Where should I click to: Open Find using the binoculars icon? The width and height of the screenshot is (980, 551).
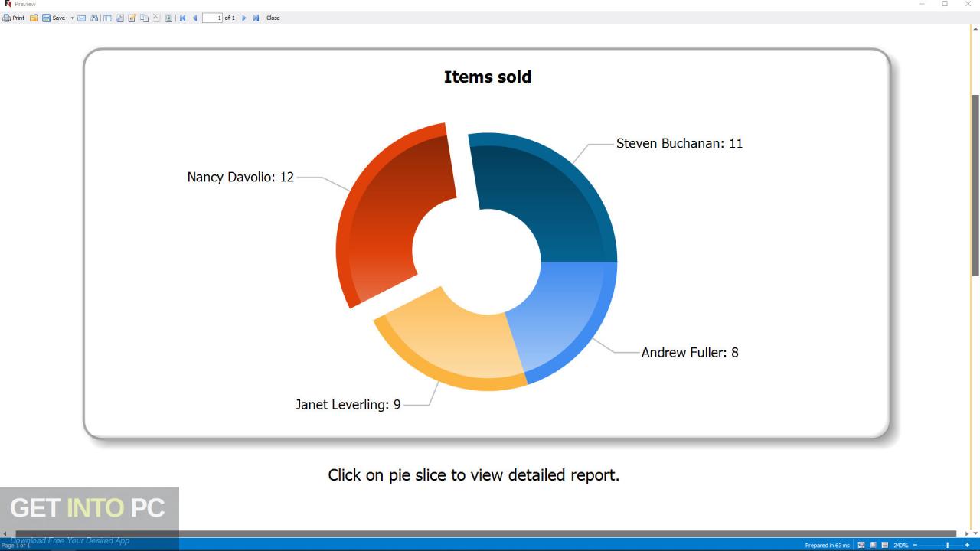[x=94, y=18]
